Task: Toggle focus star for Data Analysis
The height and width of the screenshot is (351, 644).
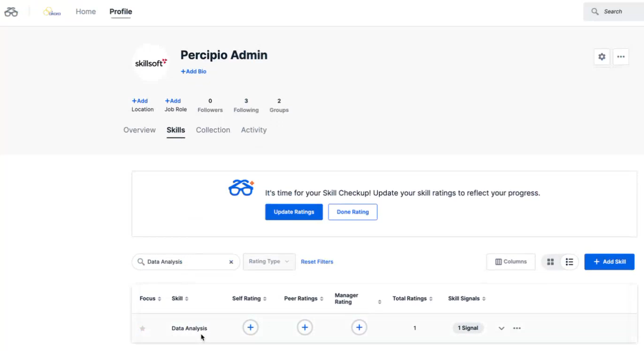Action: [x=143, y=329]
